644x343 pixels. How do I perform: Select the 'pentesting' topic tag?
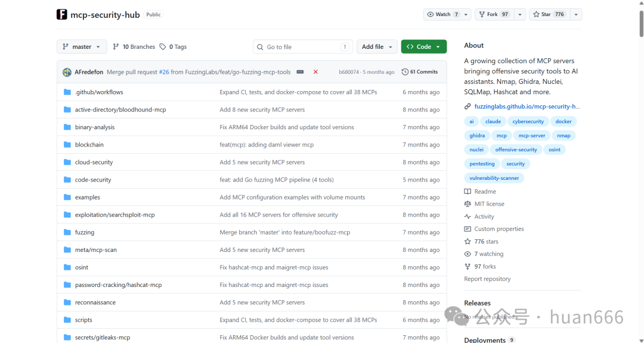pos(482,164)
